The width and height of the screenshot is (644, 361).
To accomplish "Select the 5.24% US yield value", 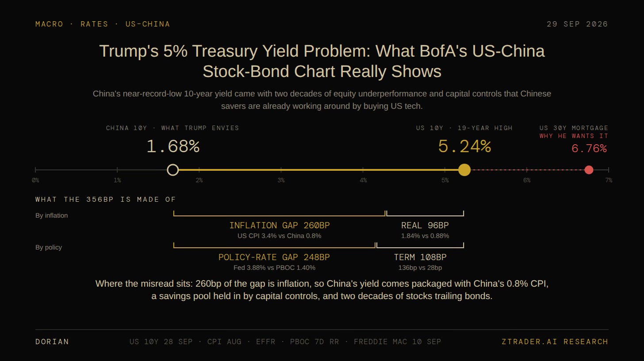I will point(464,147).
